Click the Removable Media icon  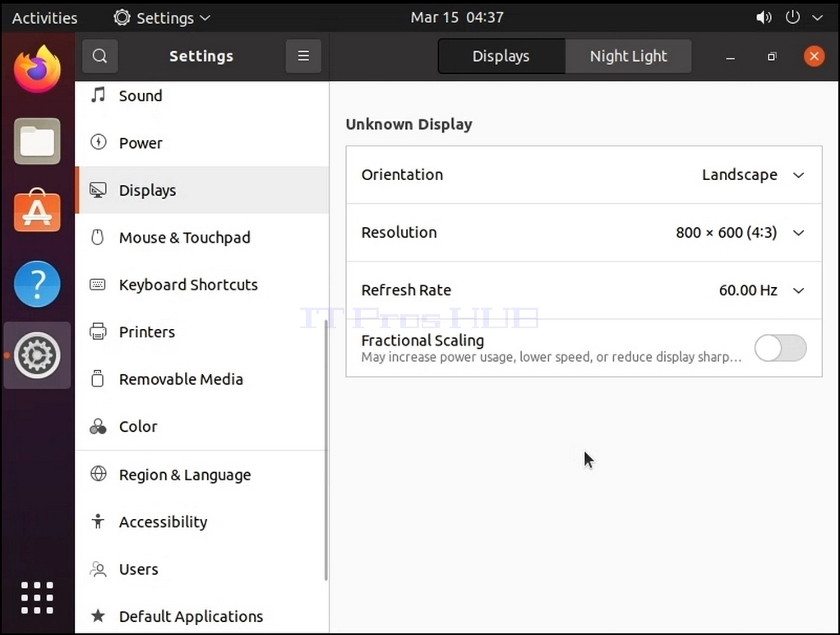[x=98, y=378]
